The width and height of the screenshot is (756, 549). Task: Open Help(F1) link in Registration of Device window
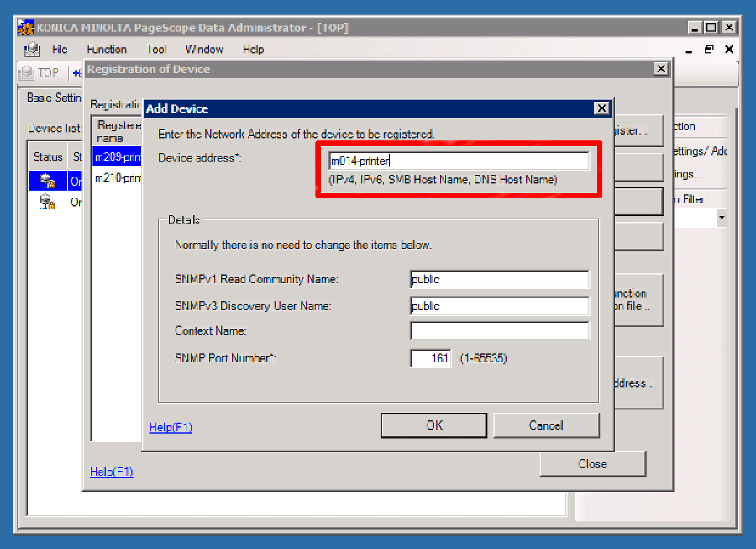coord(112,472)
